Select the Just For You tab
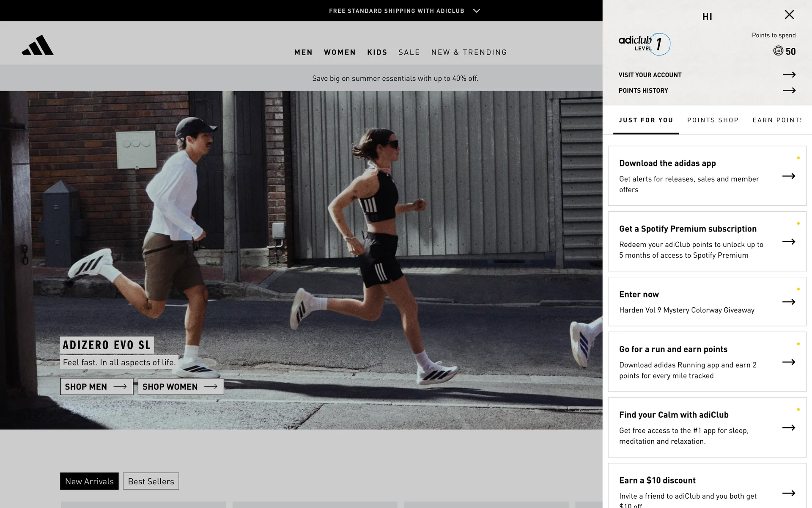The height and width of the screenshot is (508, 812). pyautogui.click(x=646, y=120)
